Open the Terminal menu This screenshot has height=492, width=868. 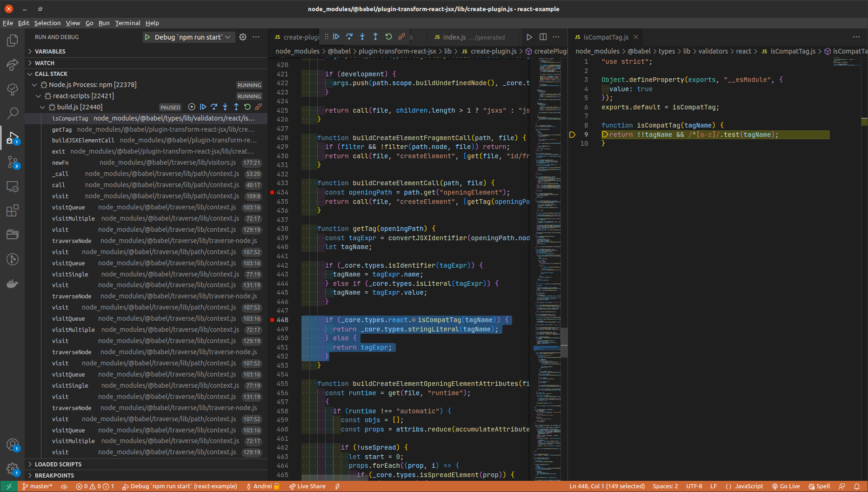pyautogui.click(x=127, y=23)
